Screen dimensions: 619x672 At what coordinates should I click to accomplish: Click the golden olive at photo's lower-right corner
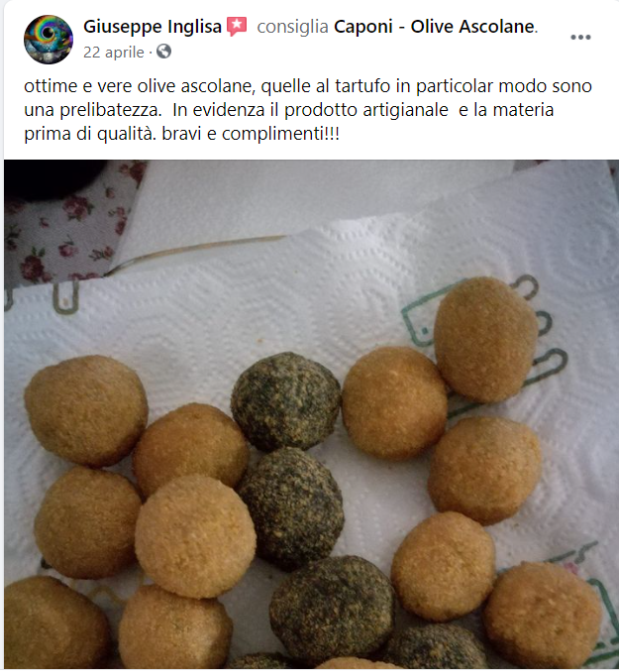[543, 614]
